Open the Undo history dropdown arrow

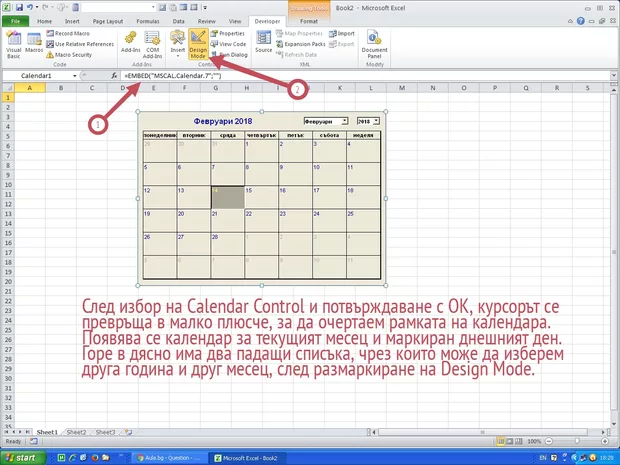point(37,8)
